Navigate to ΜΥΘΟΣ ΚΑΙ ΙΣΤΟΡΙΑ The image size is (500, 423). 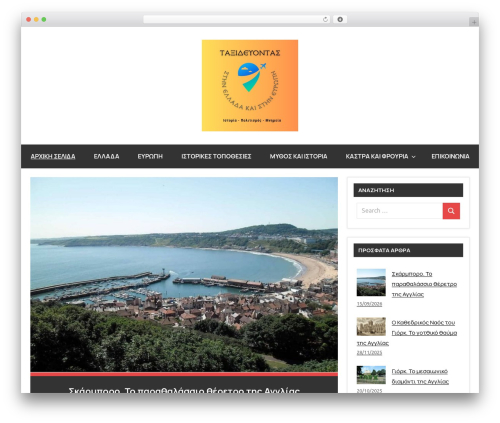pos(298,156)
